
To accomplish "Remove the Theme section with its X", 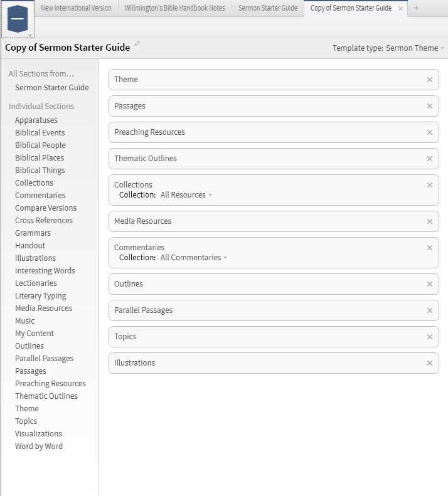I will click(x=430, y=80).
